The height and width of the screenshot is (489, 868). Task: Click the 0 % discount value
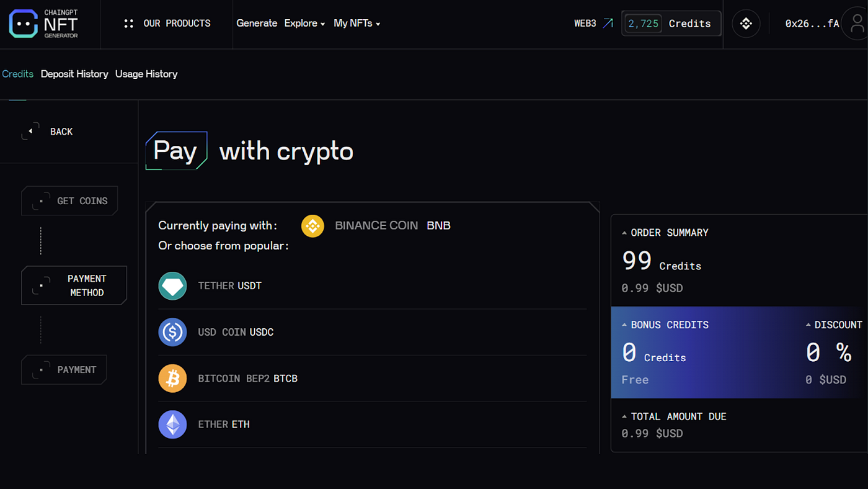pos(828,352)
